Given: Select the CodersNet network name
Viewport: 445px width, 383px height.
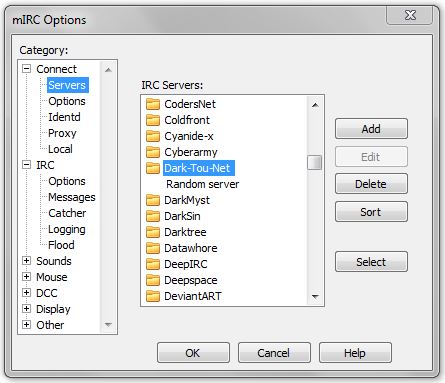Looking at the screenshot, I should pos(190,104).
